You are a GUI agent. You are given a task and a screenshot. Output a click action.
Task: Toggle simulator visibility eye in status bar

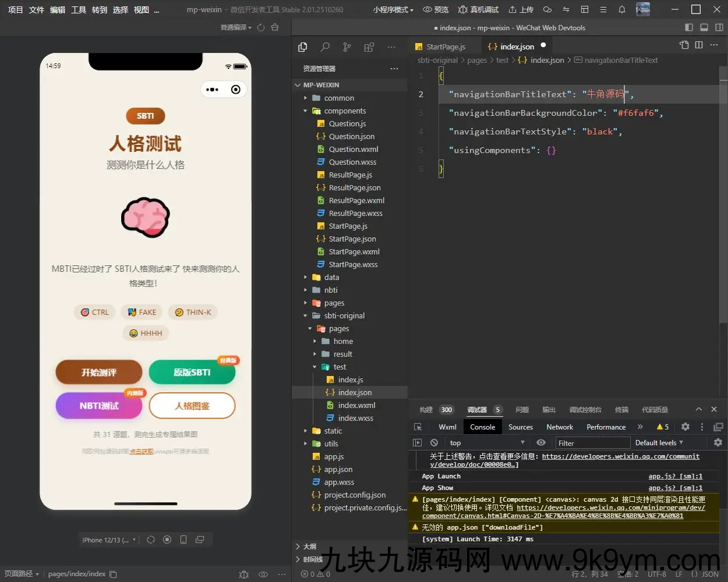tap(263, 574)
